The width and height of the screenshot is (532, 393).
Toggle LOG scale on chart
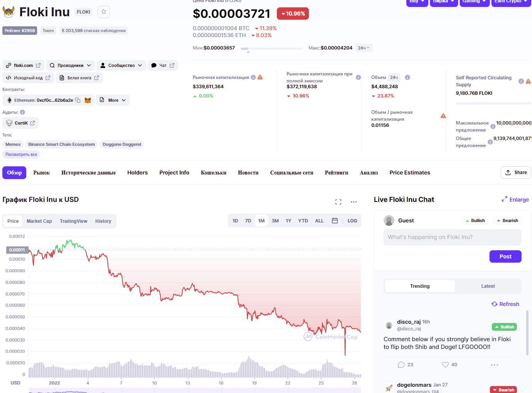(352, 221)
